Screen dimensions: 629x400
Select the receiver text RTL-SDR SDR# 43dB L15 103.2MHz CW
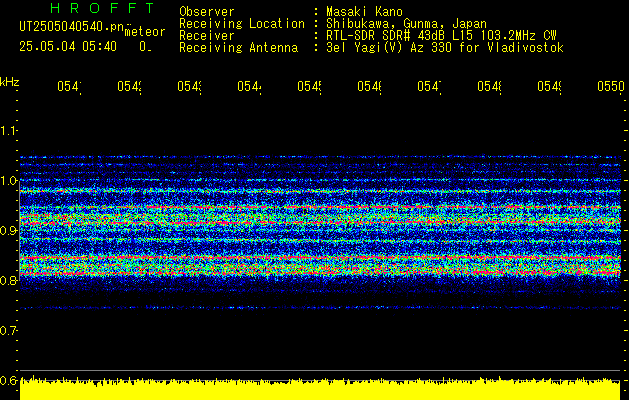tap(441, 36)
